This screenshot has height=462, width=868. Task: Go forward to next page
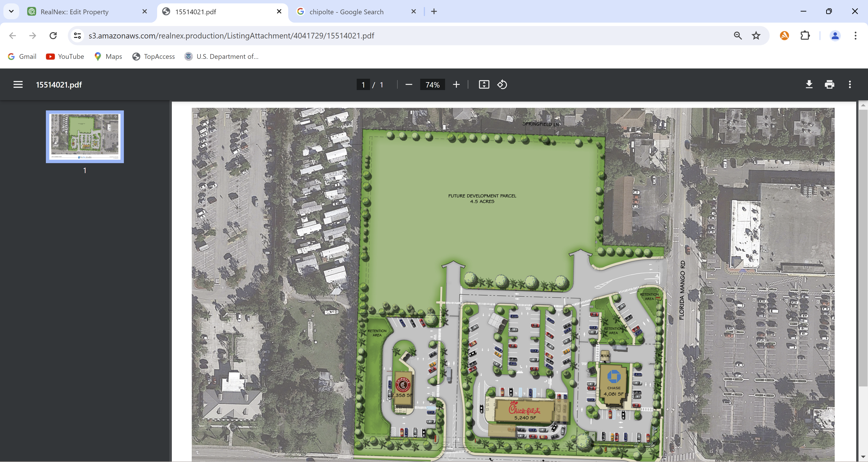pyautogui.click(x=33, y=36)
